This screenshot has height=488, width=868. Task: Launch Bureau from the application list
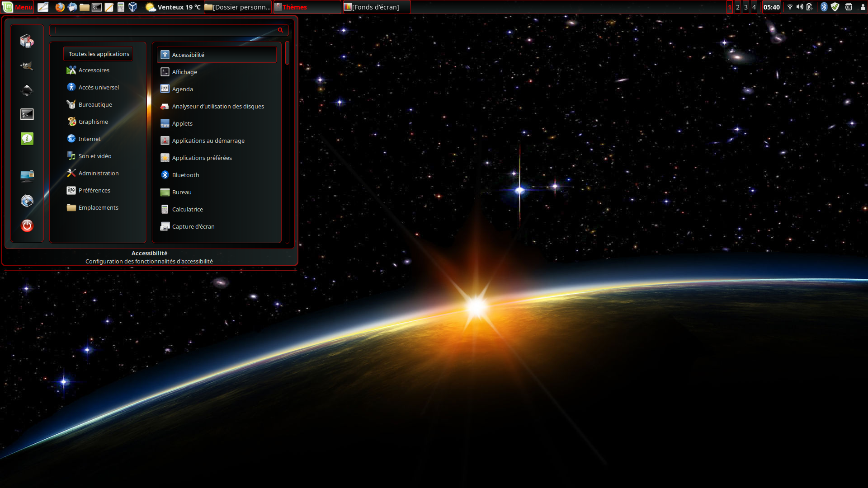tap(217, 192)
